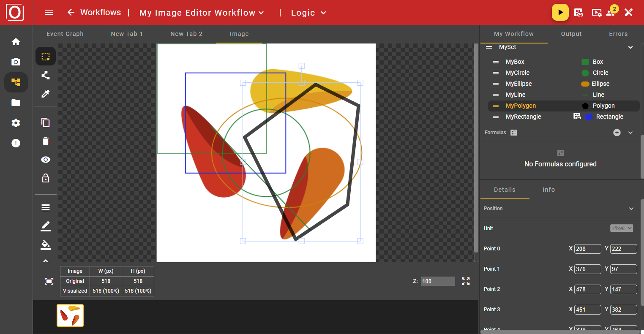Click the yellow Run workflow play button

click(x=560, y=13)
